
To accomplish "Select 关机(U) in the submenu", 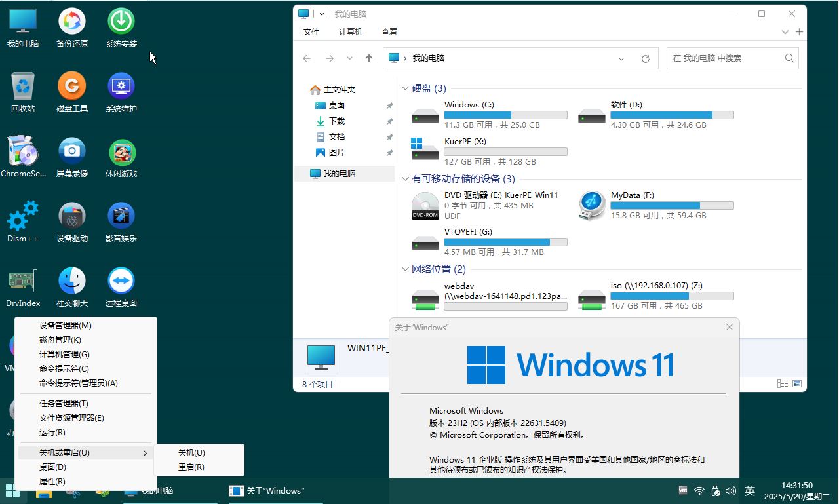I will coord(199,453).
